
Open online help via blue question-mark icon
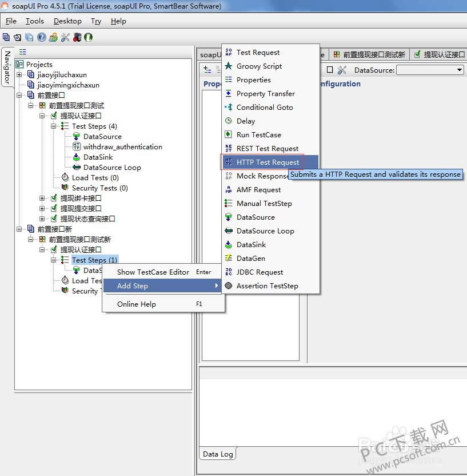(x=42, y=37)
